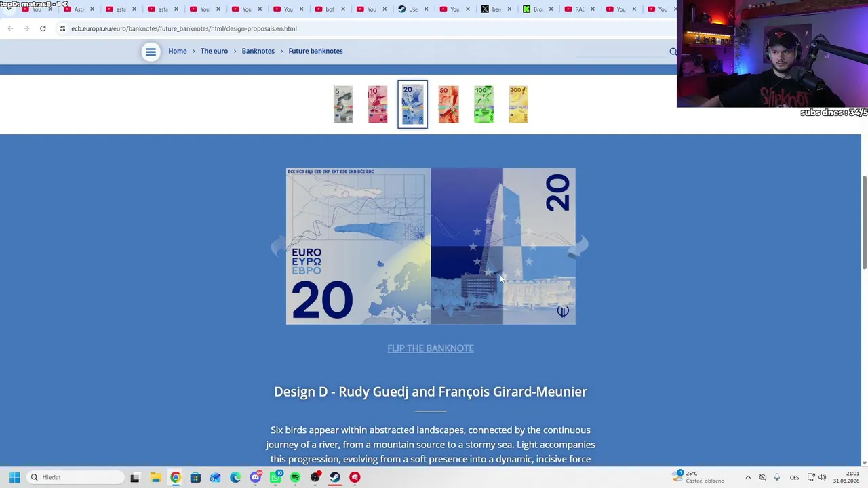Open 'The euro' breadcrumb link
This screenshot has height=488, width=868.
pyautogui.click(x=214, y=51)
